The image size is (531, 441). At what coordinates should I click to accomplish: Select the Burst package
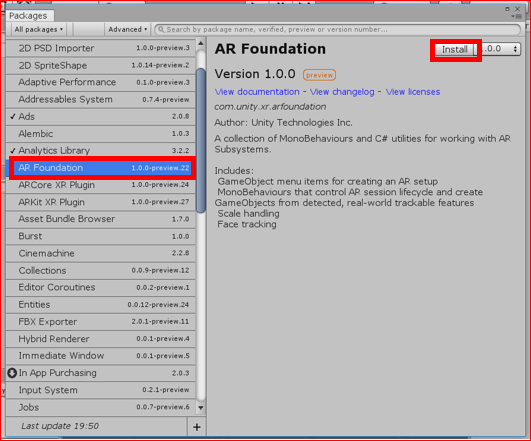101,236
